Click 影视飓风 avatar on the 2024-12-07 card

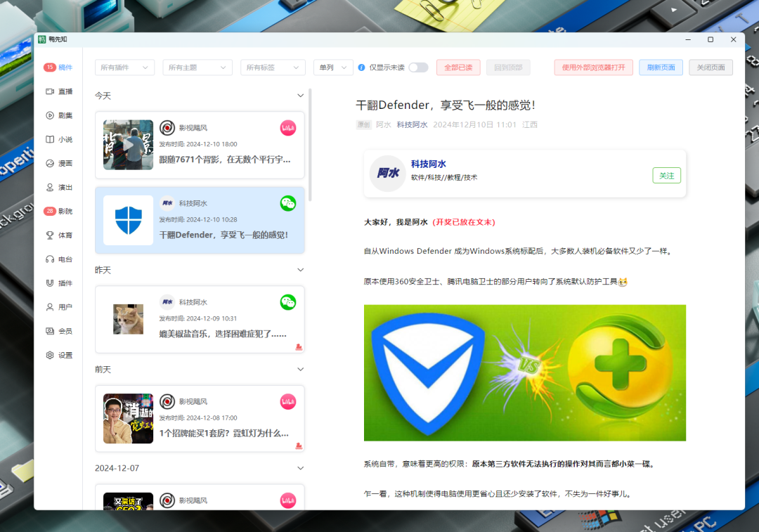(167, 500)
